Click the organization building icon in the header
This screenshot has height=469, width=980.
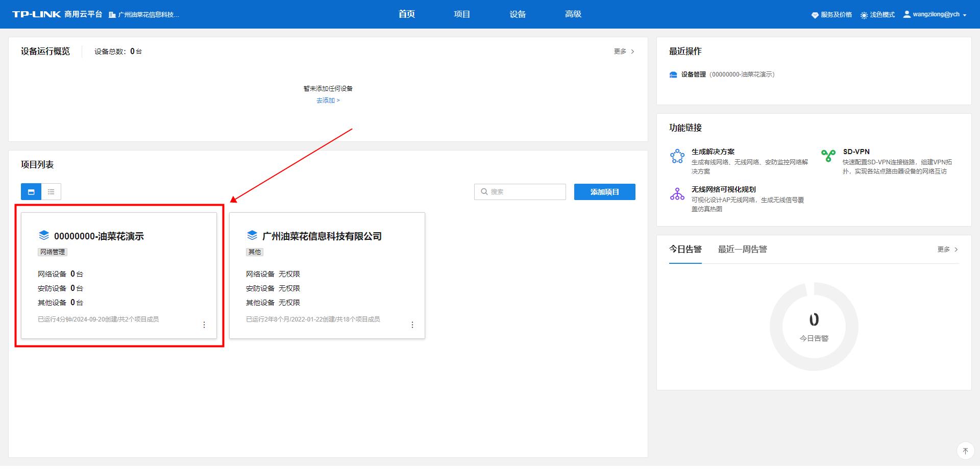tap(112, 15)
